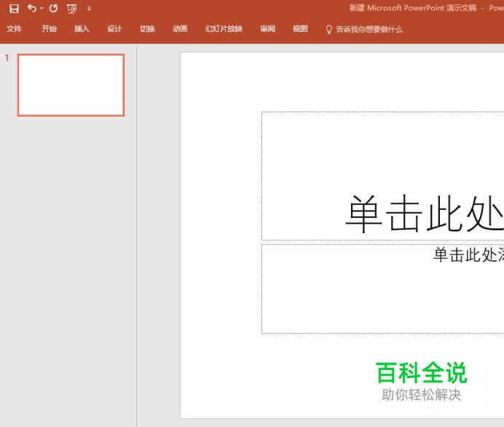Open the 动画 animations tab
504x427 pixels.
point(180,29)
